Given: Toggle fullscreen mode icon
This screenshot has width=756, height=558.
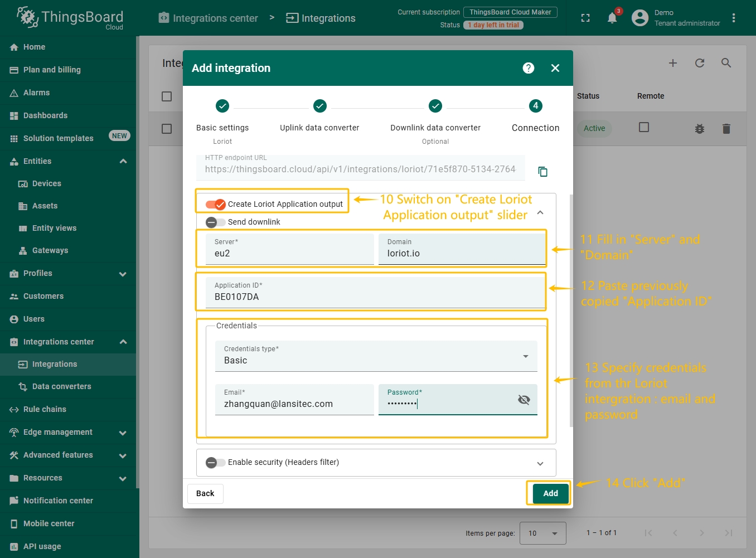Looking at the screenshot, I should [585, 18].
